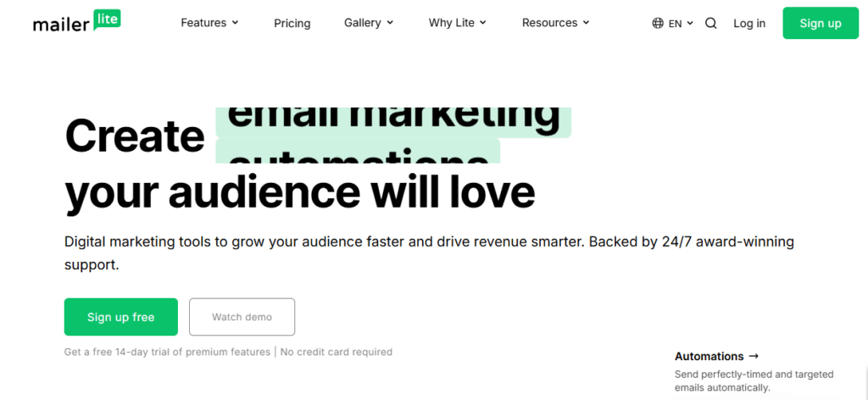Click the arrow next to Automations
The height and width of the screenshot is (400, 868).
[754, 356]
